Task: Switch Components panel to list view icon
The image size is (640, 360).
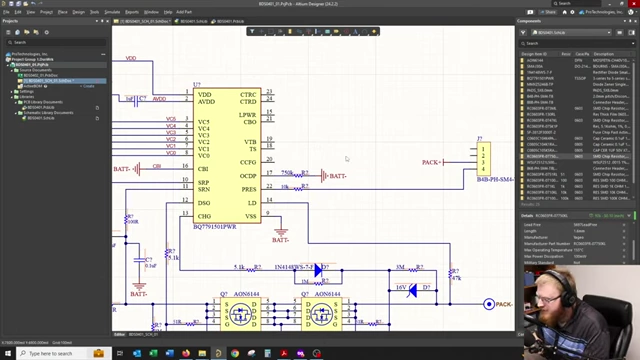Action: coord(620,32)
